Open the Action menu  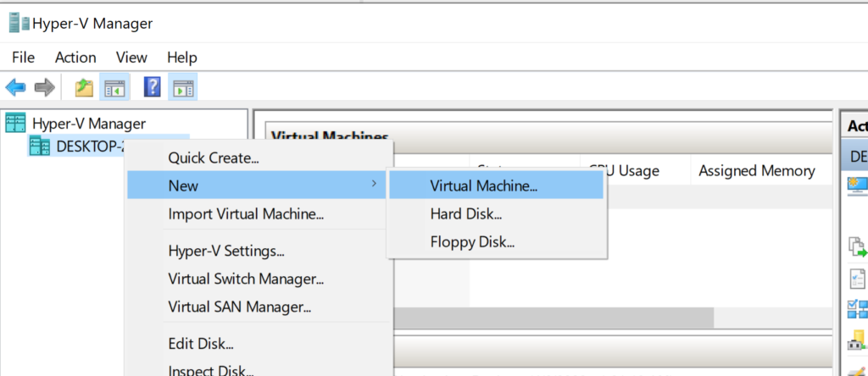point(75,58)
